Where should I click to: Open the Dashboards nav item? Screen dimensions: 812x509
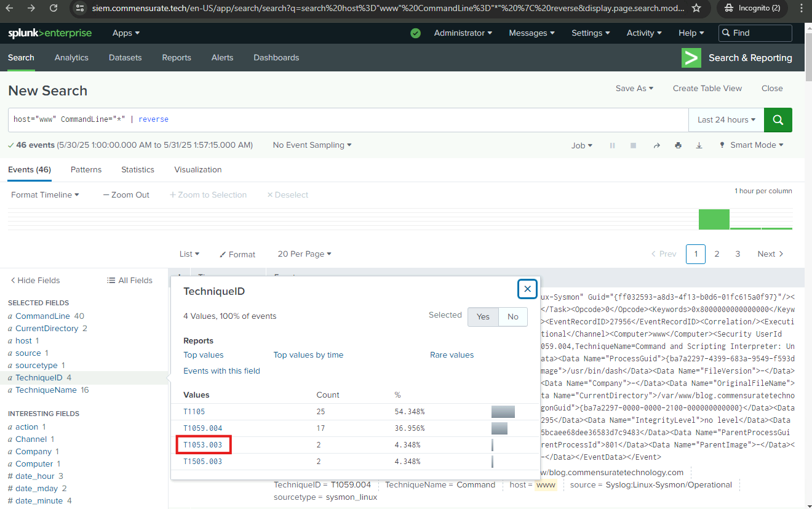276,58
